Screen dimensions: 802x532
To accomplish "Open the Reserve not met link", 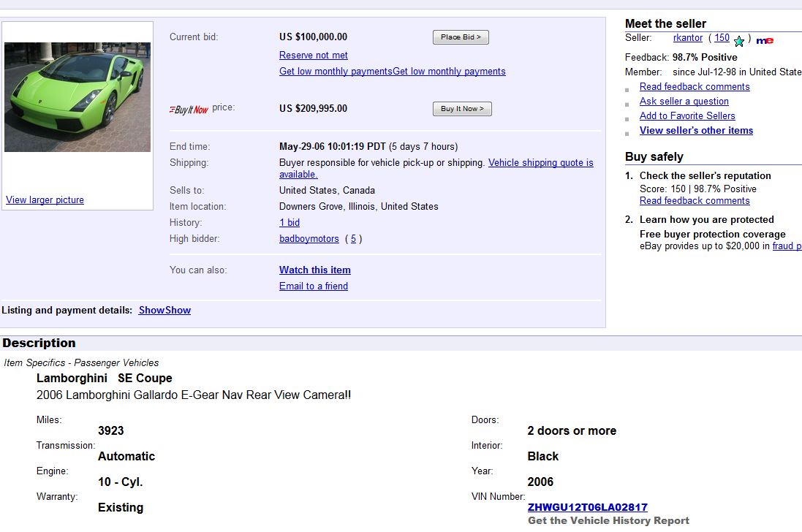I will click(x=313, y=56).
